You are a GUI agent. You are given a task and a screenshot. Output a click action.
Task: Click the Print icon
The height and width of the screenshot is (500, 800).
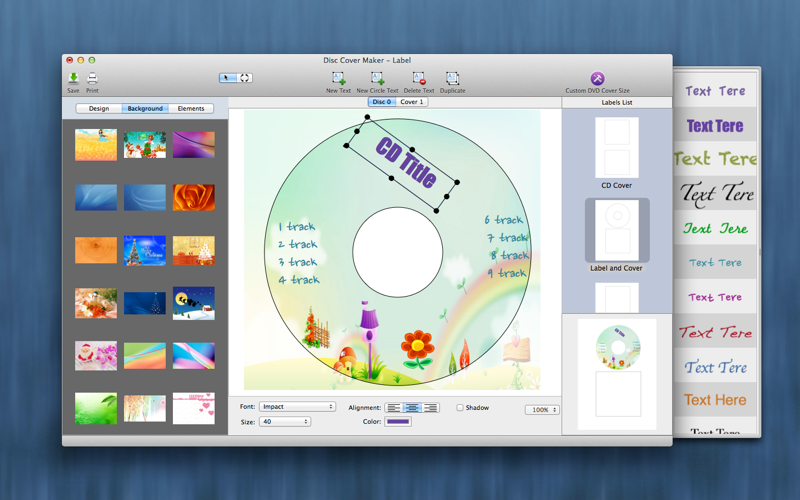click(92, 78)
